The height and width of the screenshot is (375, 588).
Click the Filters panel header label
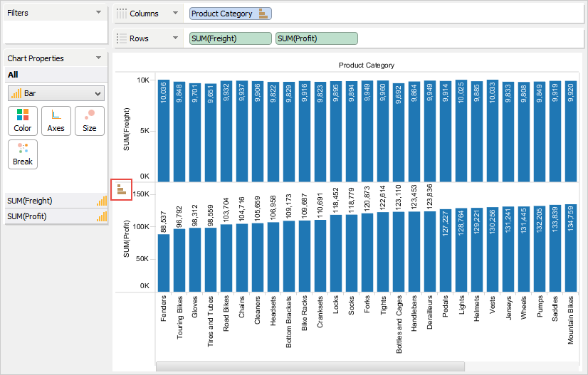click(18, 13)
